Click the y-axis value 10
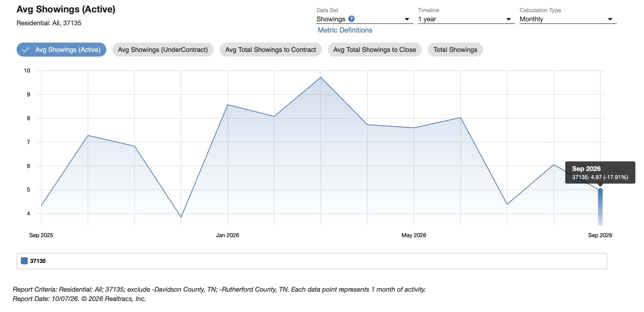 click(x=27, y=71)
